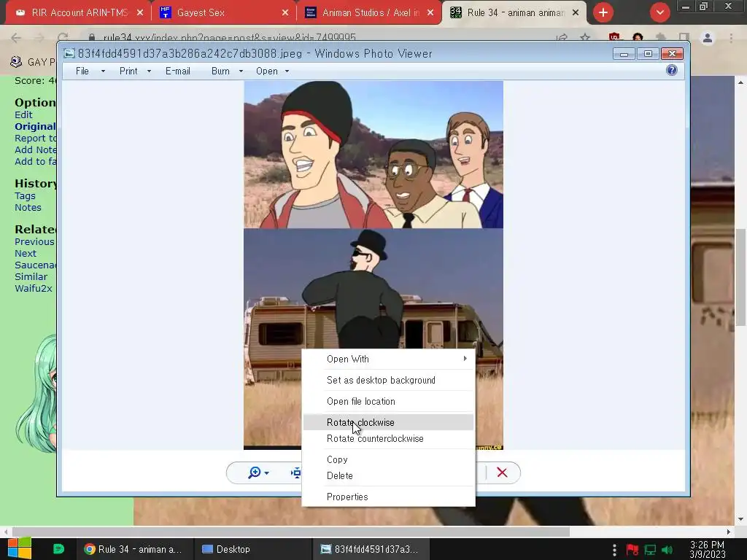Click the fit-to-window icon in Photo Viewer
The image size is (747, 560).
point(296,472)
